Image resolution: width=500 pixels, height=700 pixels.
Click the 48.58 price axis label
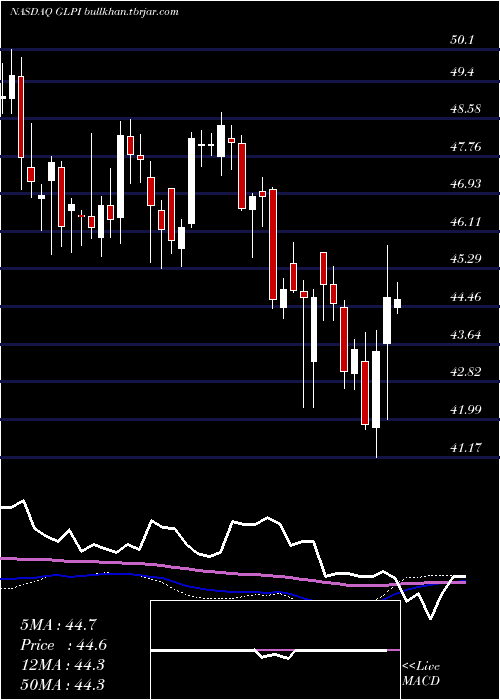466,109
